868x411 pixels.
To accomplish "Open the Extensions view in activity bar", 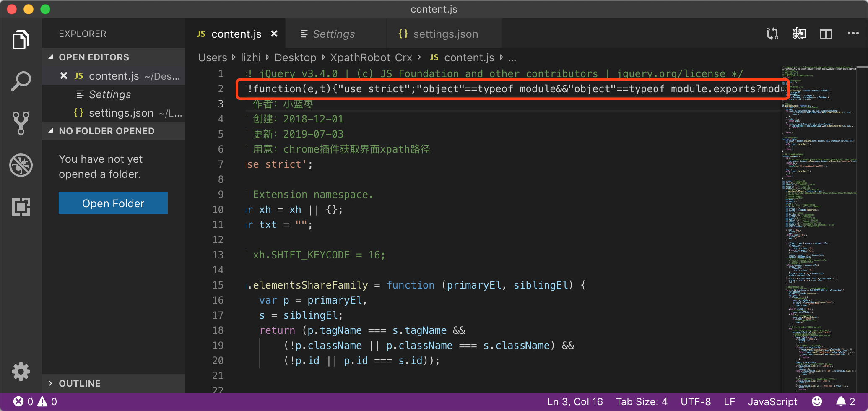I will (21, 207).
